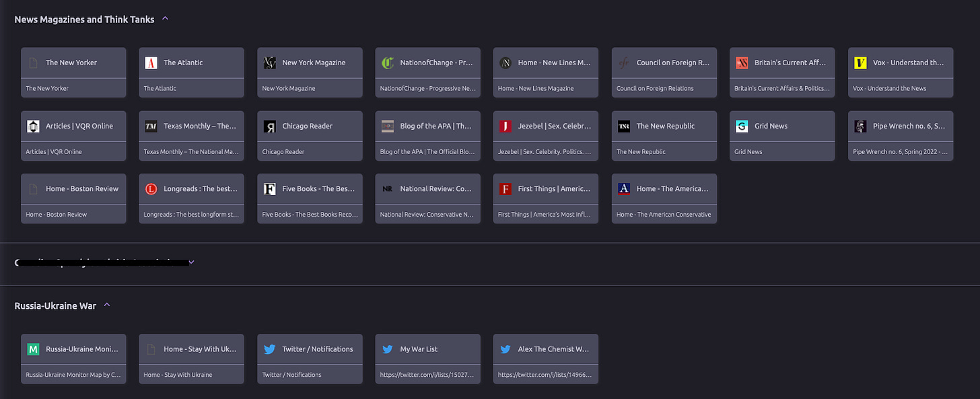Click The New Republic TNR favicon
Image resolution: width=980 pixels, height=399 pixels.
(624, 126)
